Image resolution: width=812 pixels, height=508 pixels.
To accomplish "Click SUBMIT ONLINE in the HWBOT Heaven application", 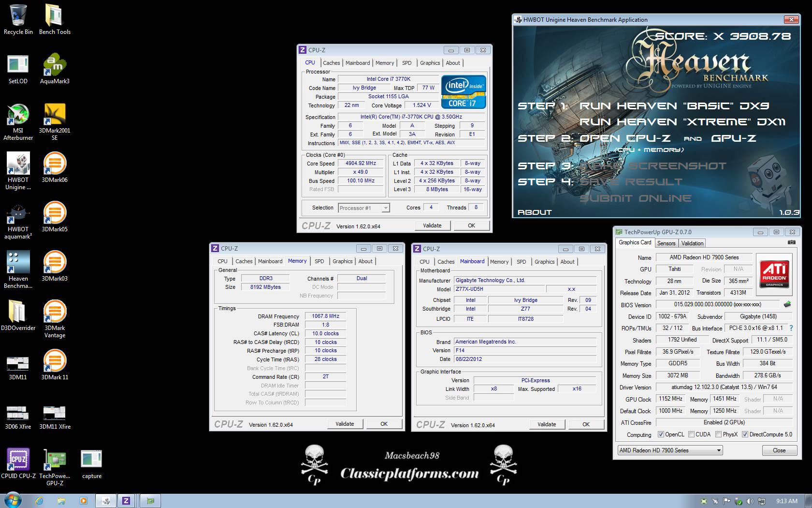I will click(635, 198).
